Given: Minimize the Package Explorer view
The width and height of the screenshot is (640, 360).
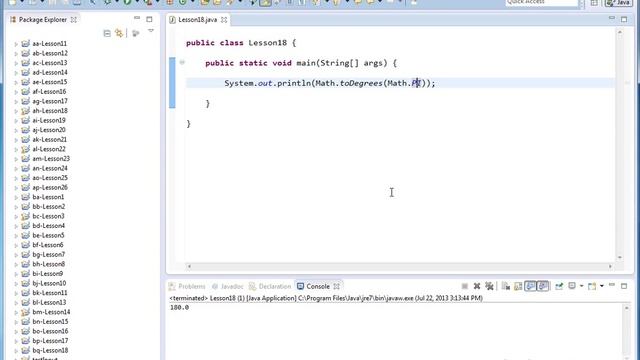Looking at the screenshot, I should pos(137,18).
